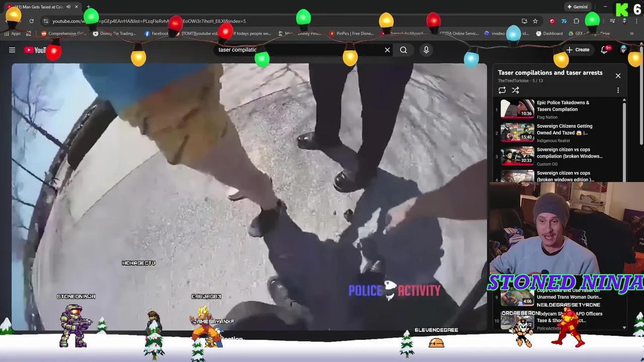Play Sovereign Citizens Getting Owned And Tazed
This screenshot has height=362, width=644.
[x=565, y=129]
